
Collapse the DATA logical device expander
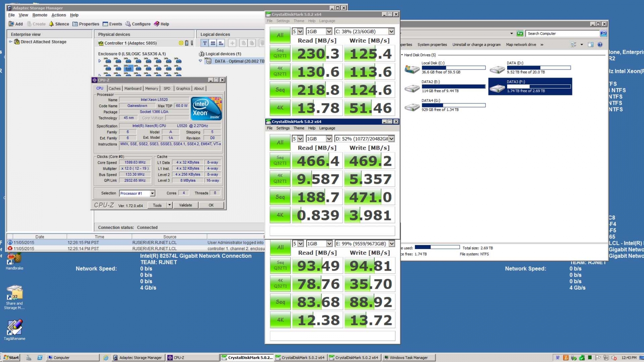[200, 61]
